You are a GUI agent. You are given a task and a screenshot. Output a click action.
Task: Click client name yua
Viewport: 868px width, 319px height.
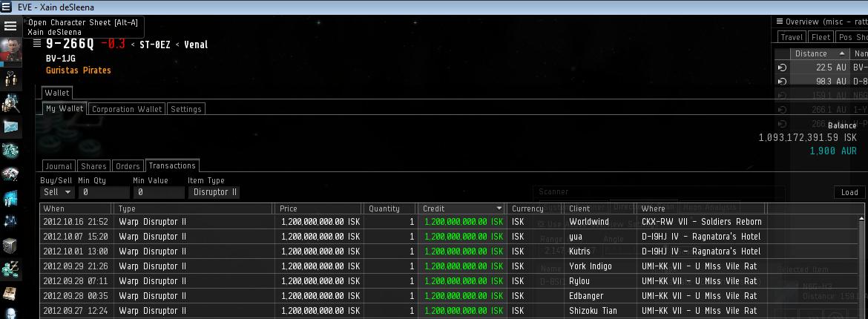click(575, 237)
